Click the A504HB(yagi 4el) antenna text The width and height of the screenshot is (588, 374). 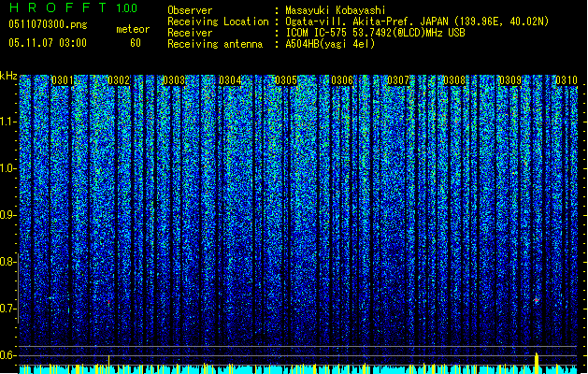330,44
